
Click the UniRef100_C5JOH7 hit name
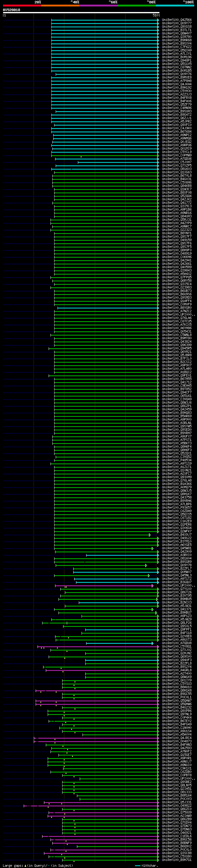point(176,162)
